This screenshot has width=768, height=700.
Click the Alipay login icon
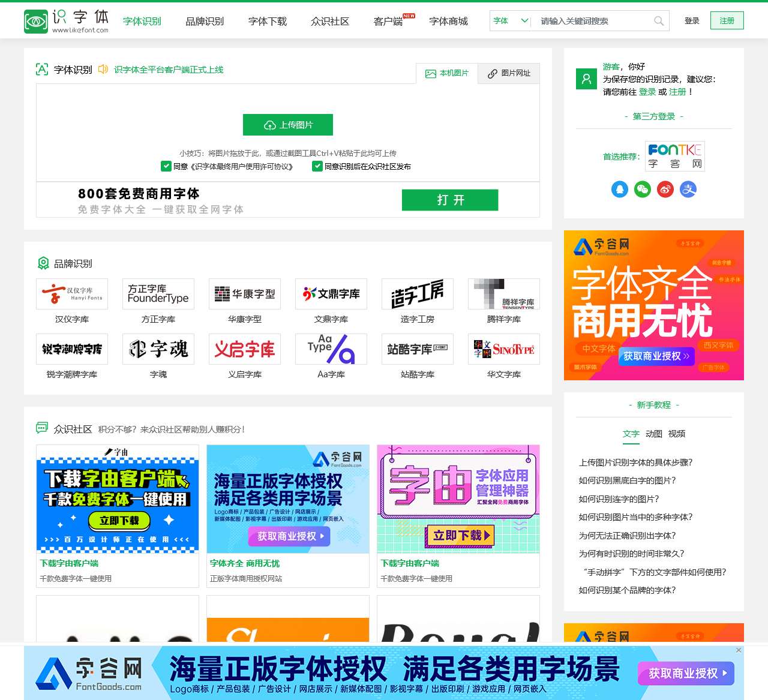[x=688, y=190]
